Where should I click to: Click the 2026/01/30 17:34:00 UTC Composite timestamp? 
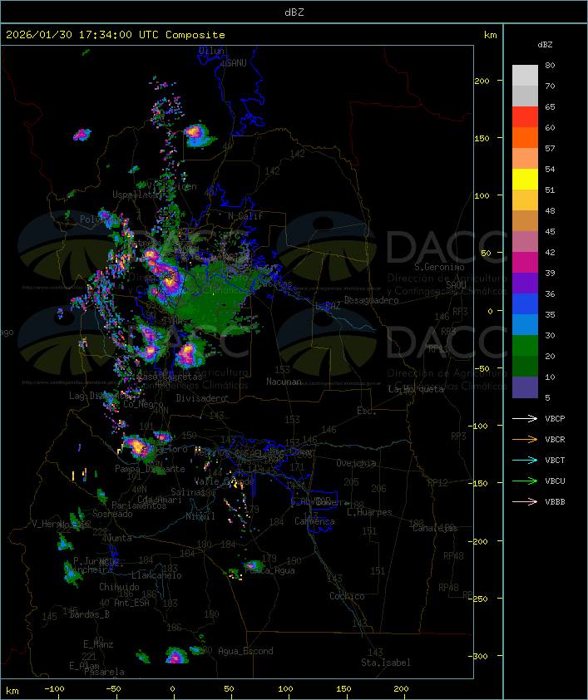click(x=116, y=35)
